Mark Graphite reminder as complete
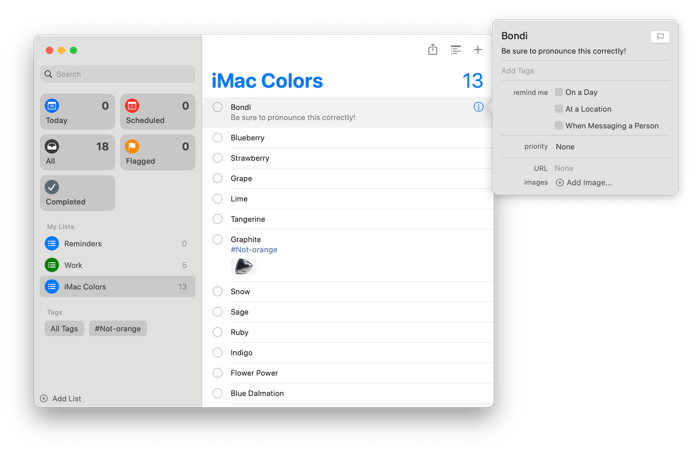 click(x=217, y=239)
